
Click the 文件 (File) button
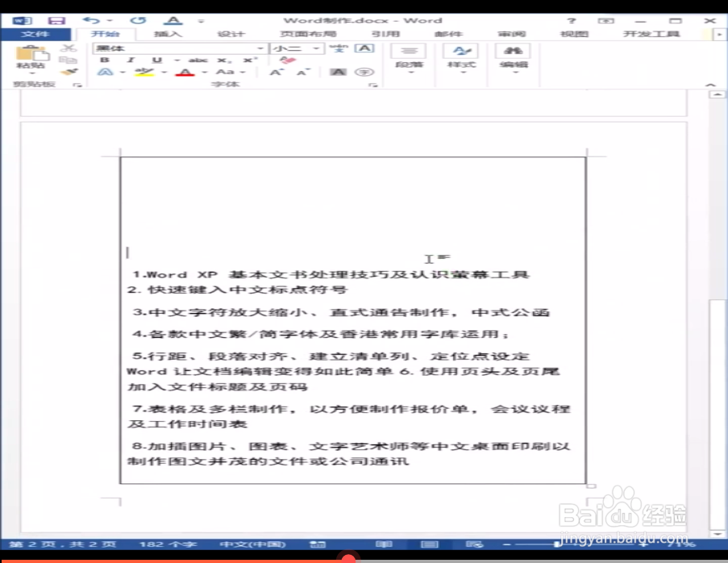(36, 34)
